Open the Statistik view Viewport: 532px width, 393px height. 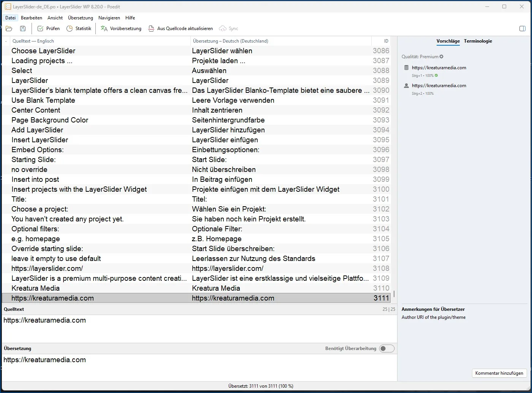click(x=79, y=29)
